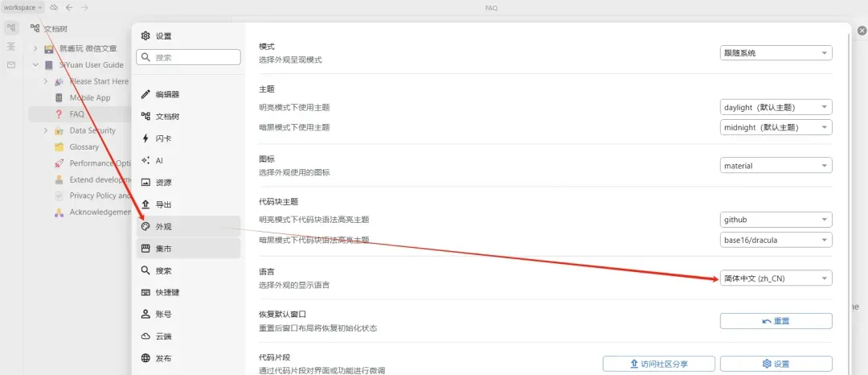Click the SiYuan User Guide book icon

tap(49, 65)
